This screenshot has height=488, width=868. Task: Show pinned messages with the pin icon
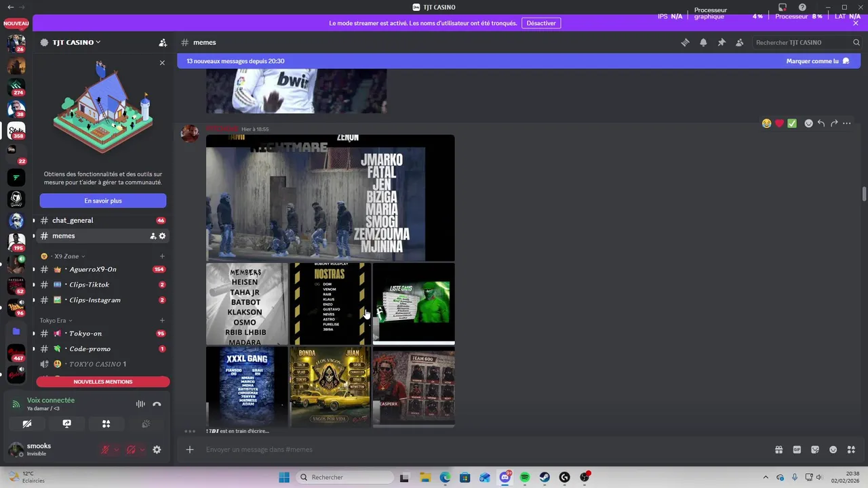[x=722, y=42]
